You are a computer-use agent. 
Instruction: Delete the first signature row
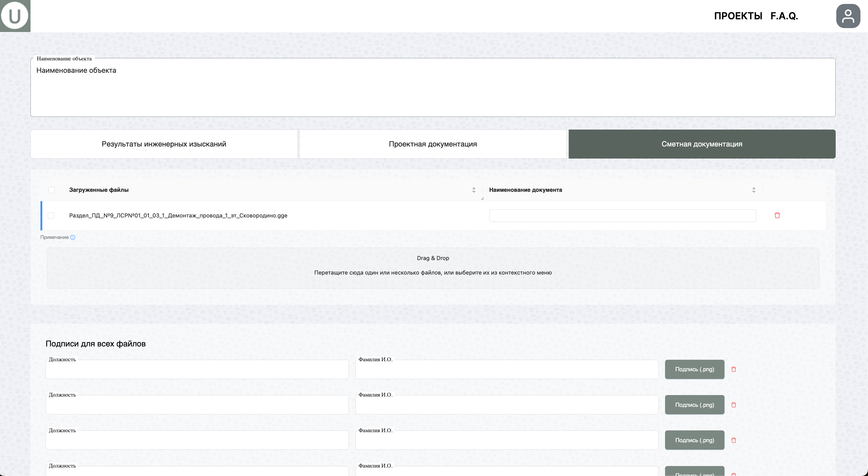734,369
